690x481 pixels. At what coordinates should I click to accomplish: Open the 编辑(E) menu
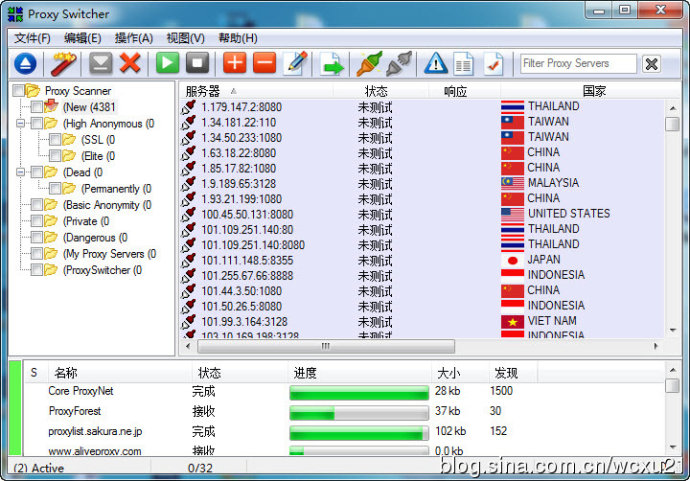pyautogui.click(x=83, y=38)
